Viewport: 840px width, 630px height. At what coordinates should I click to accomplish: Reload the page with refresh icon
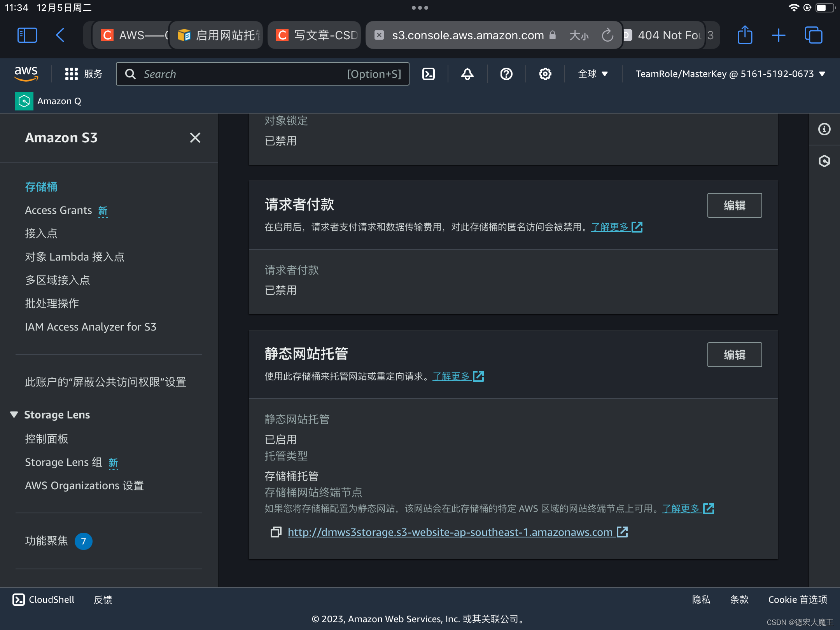pos(607,35)
